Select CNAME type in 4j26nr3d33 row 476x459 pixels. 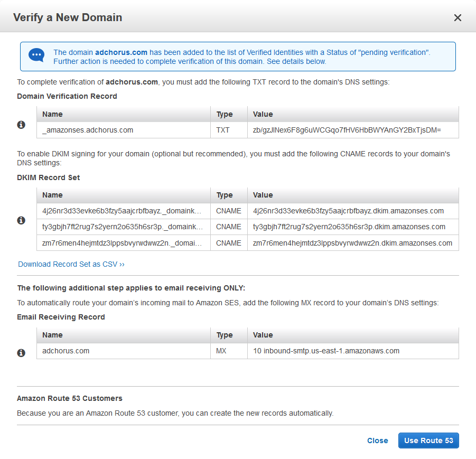point(229,211)
